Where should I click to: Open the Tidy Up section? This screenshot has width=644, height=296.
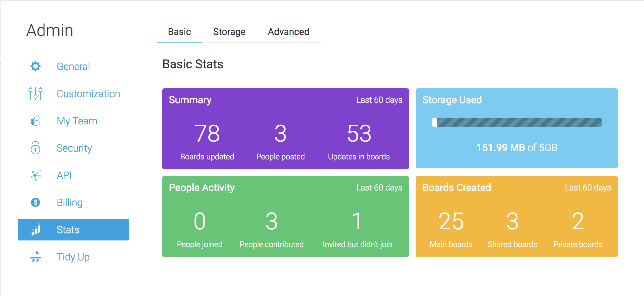point(73,257)
